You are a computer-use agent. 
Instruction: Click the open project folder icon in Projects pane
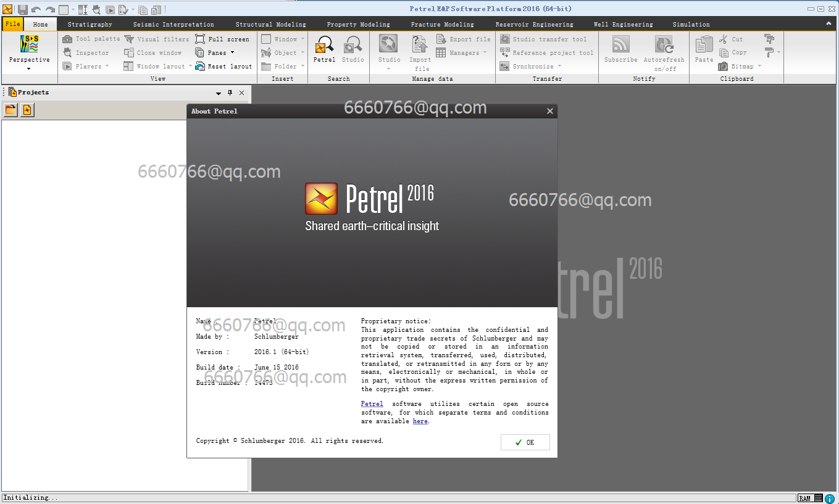[10, 110]
